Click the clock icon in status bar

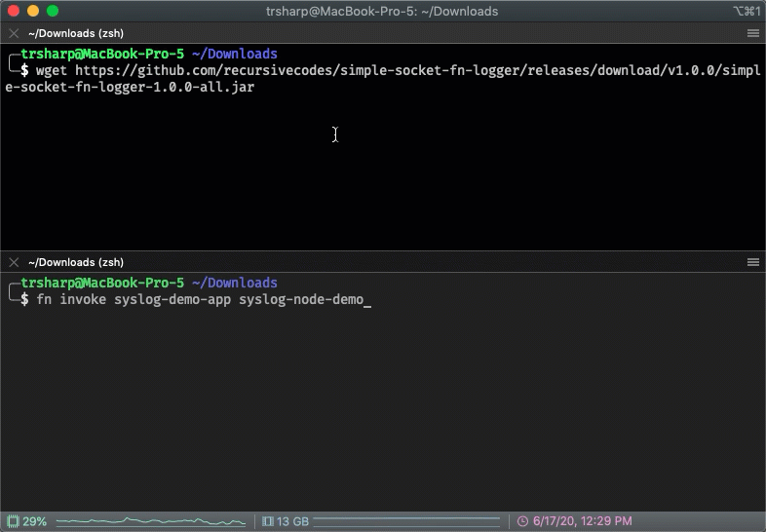pos(522,521)
